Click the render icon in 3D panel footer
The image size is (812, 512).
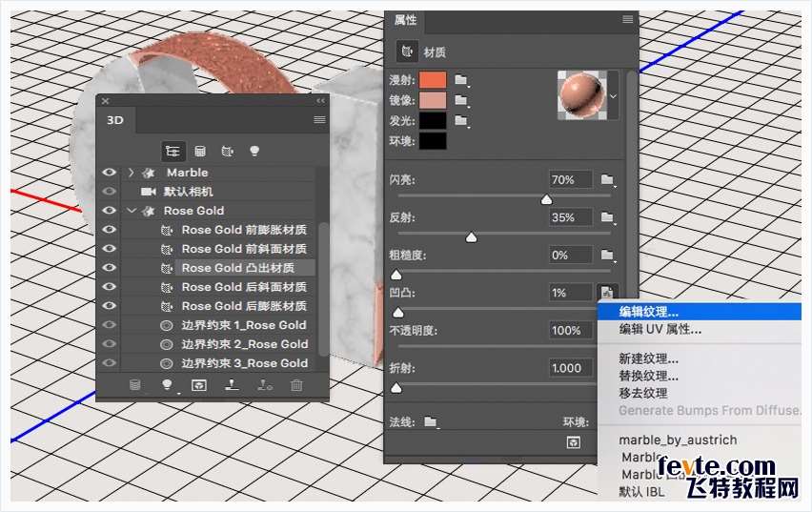click(199, 385)
